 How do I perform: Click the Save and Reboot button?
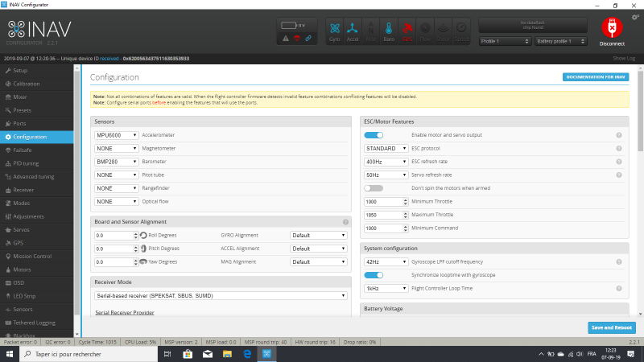(x=612, y=327)
